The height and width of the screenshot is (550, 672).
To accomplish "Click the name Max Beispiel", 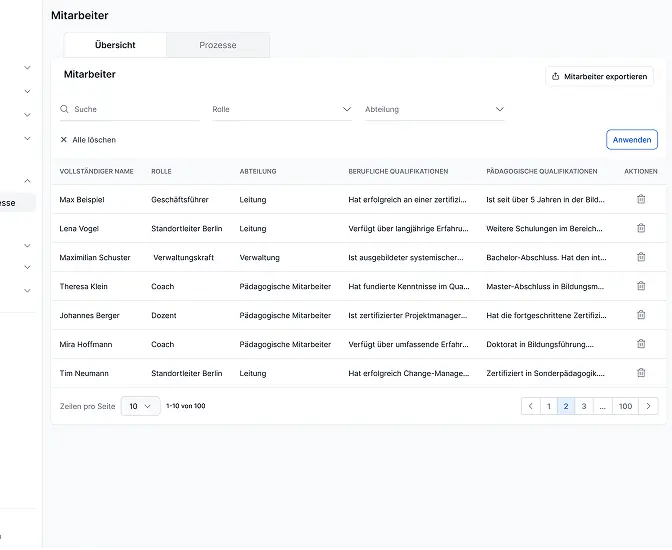I will click(x=82, y=199).
